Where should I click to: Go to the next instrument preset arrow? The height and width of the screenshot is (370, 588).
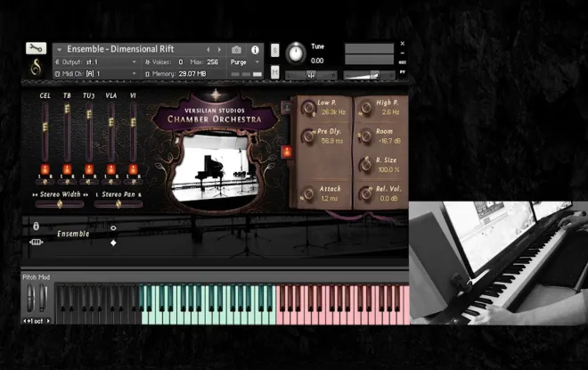220,50
